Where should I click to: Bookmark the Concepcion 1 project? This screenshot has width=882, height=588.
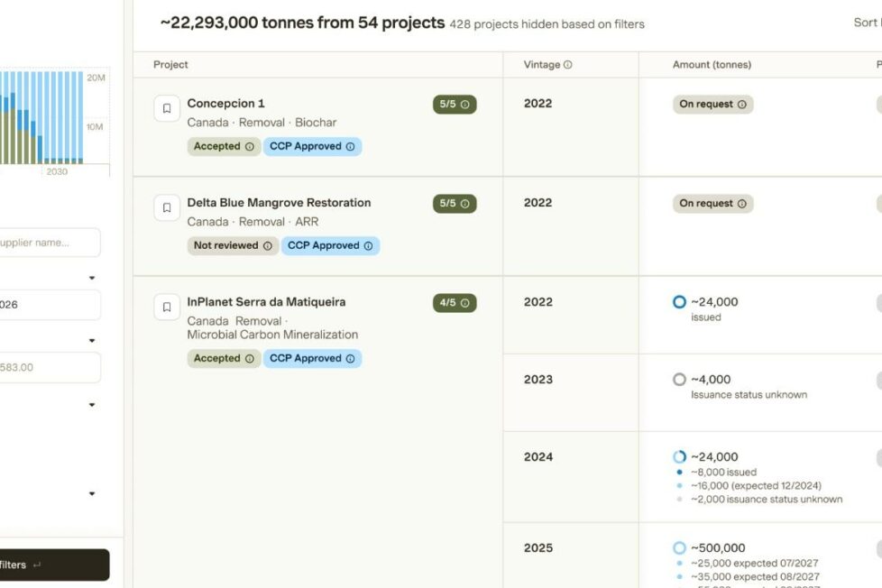(167, 107)
